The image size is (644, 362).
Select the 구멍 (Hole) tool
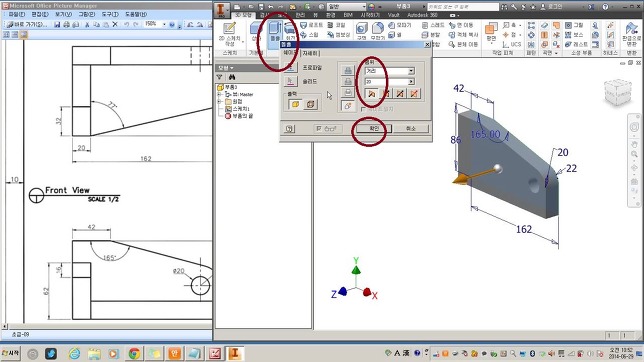[x=361, y=31]
